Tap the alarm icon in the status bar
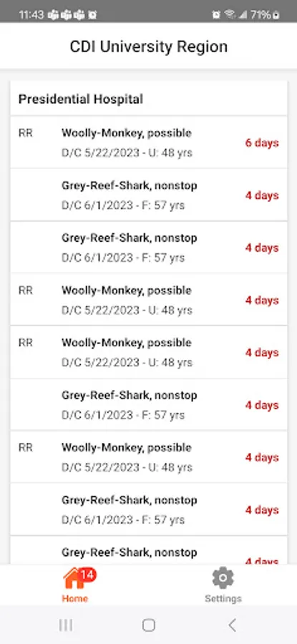The height and width of the screenshot is (644, 297). [216, 15]
